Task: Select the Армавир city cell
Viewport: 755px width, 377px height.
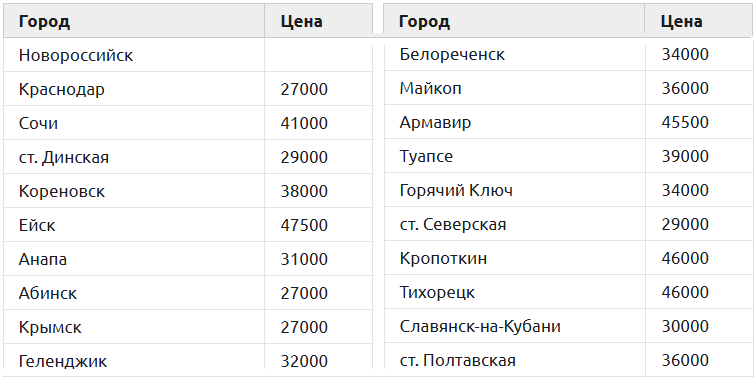Action: (514, 122)
